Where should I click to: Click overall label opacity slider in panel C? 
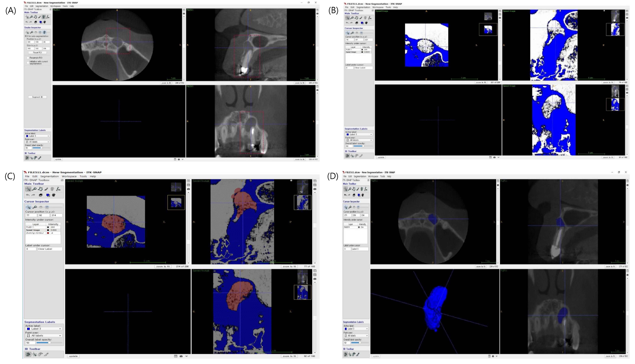[x=49, y=343]
